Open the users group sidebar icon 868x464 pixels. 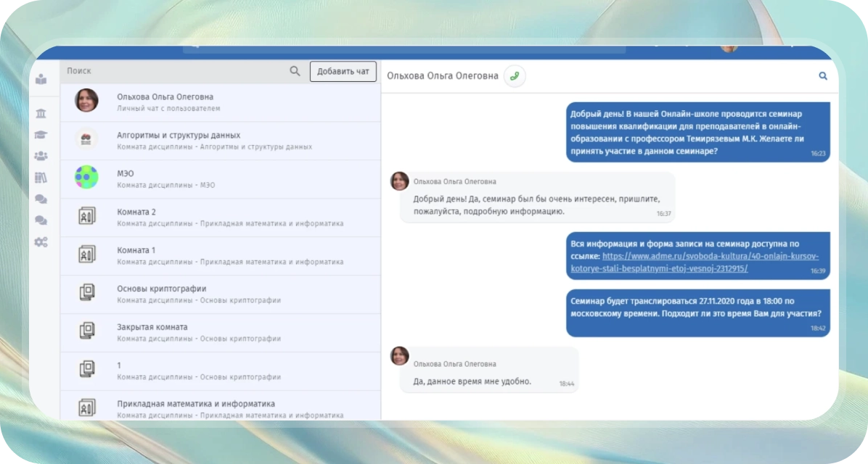point(41,156)
